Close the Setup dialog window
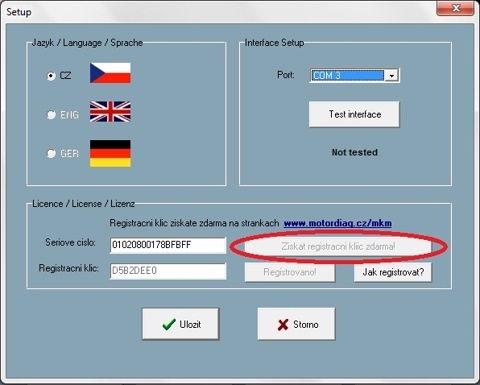480x385 pixels. [x=455, y=8]
